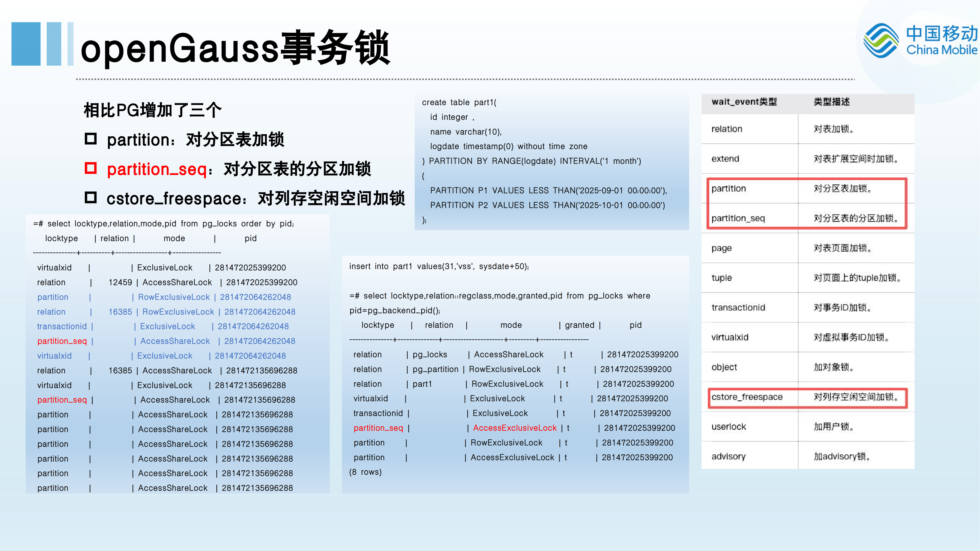Click the create table part1 statement
Screen dimensions: 980x551
point(459,102)
